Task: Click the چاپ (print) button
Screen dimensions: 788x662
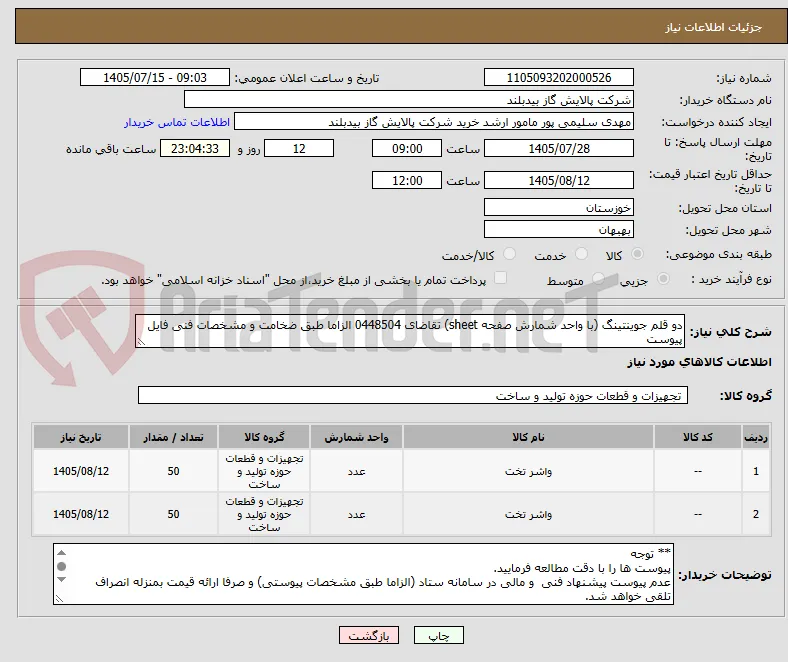Action: (438, 635)
